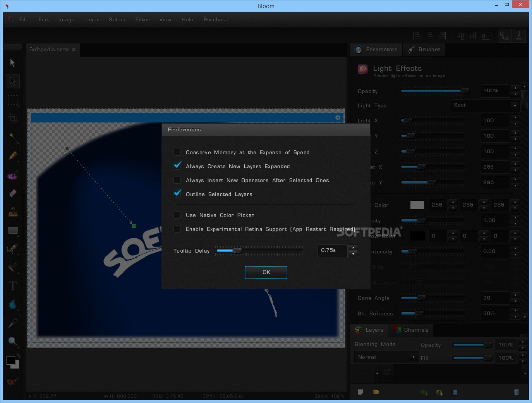Image resolution: width=532 pixels, height=403 pixels.
Task: Uncheck Outline Selected Layers
Action: point(177,194)
